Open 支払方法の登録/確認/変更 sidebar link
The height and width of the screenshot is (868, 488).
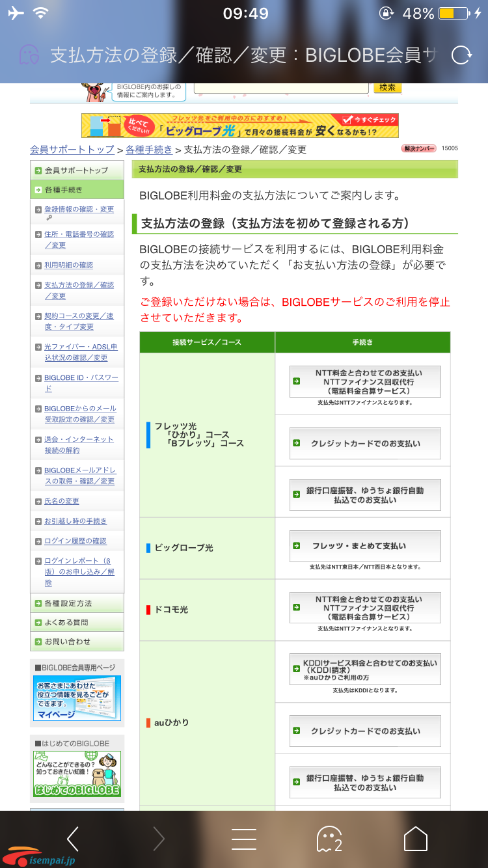(x=79, y=290)
